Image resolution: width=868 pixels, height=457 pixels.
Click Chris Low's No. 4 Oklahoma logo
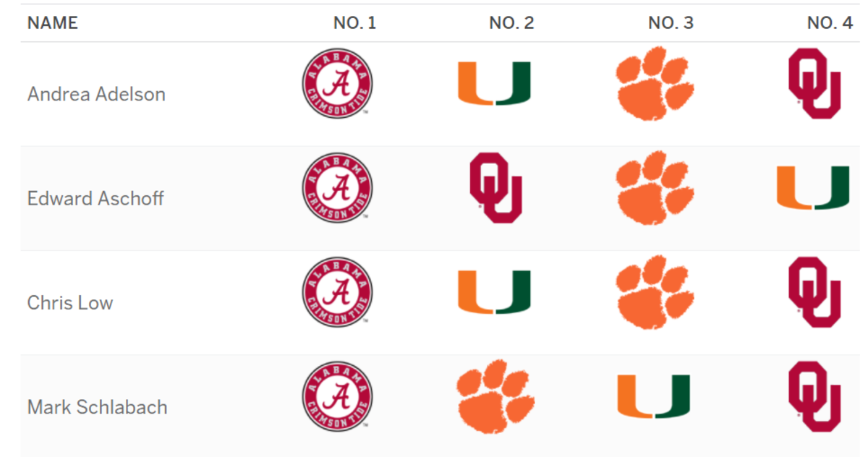tap(814, 291)
